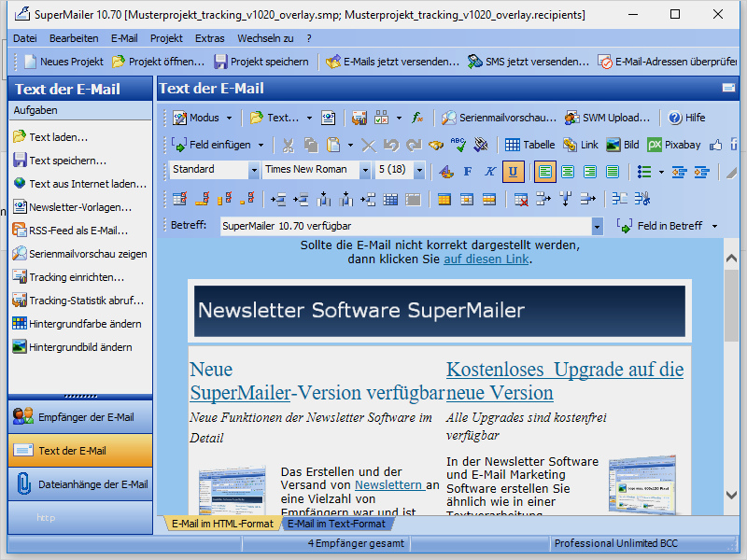Click the font color palette icon

click(445, 171)
